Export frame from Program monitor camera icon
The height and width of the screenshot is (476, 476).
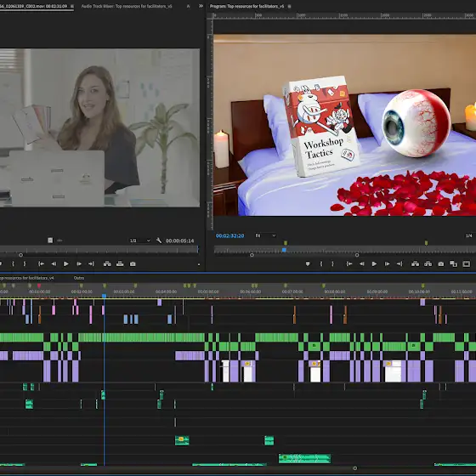441,264
